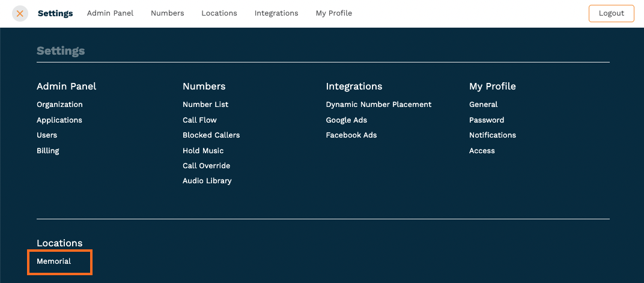Open the Billing page
Screen dimensions: 644x283
pyautogui.click(x=47, y=150)
